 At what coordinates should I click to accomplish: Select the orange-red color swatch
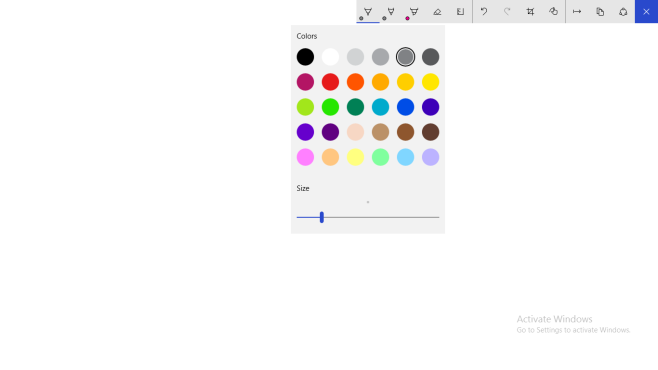355,82
